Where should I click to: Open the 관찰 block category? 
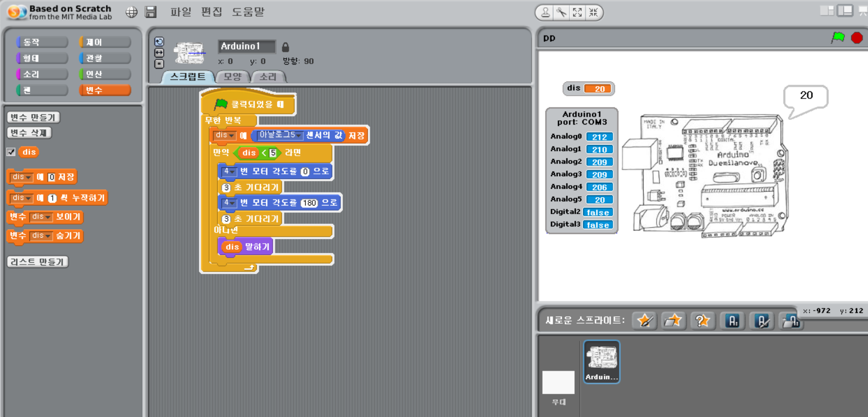(x=105, y=58)
